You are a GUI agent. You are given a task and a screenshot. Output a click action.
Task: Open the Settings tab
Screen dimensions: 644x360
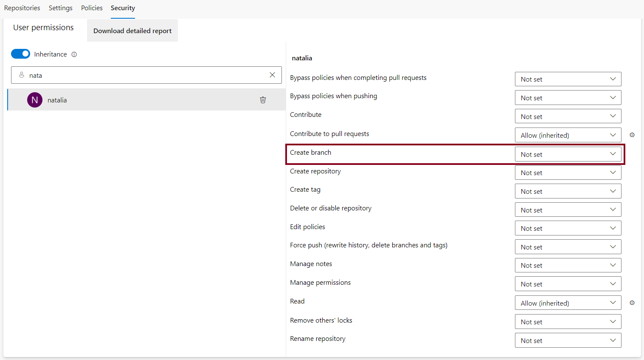[x=60, y=8]
